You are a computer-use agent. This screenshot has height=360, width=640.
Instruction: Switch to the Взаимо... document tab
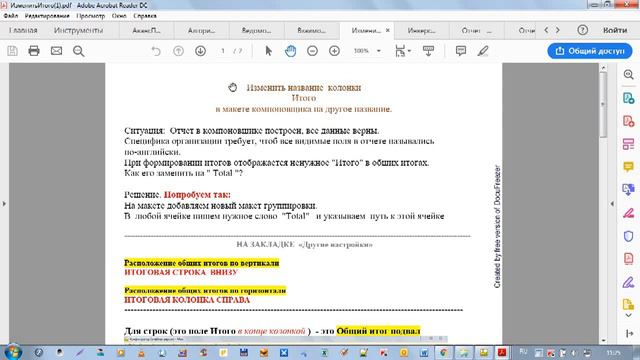tap(311, 30)
